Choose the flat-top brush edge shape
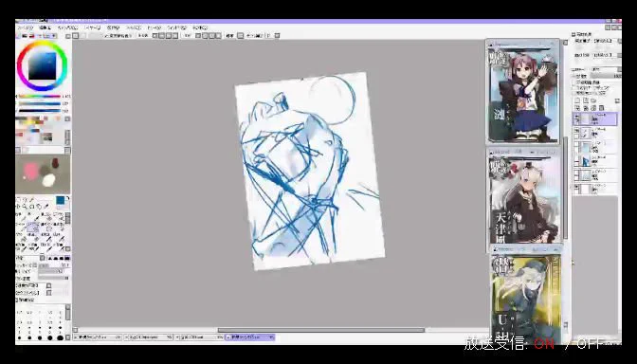Viewport: 637px width, 364px height. pos(67,258)
